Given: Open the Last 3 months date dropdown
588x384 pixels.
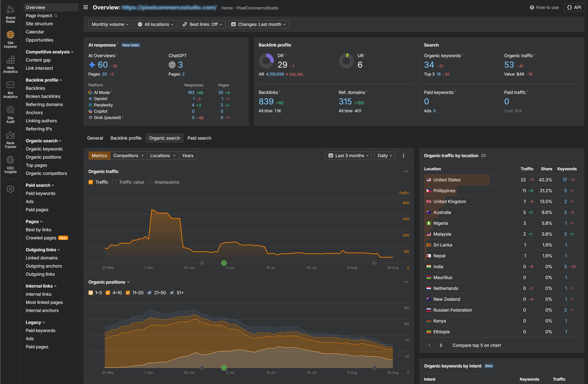Looking at the screenshot, I should click(x=348, y=155).
